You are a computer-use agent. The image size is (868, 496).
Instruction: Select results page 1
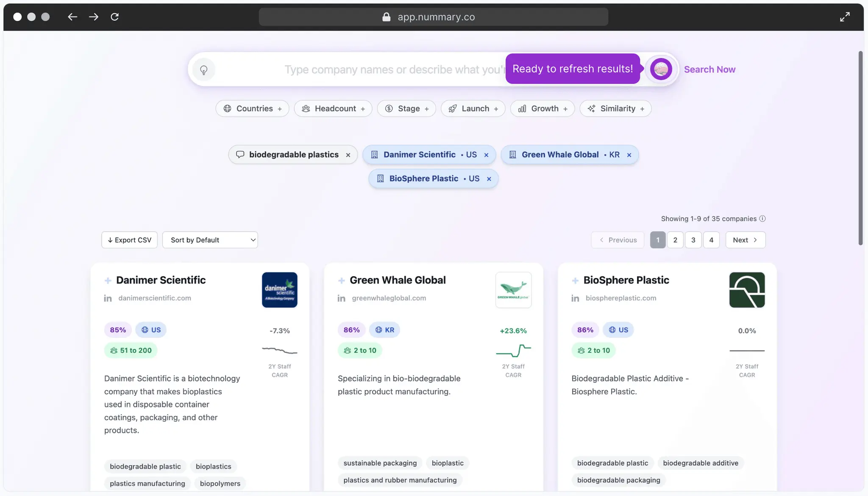tap(658, 240)
